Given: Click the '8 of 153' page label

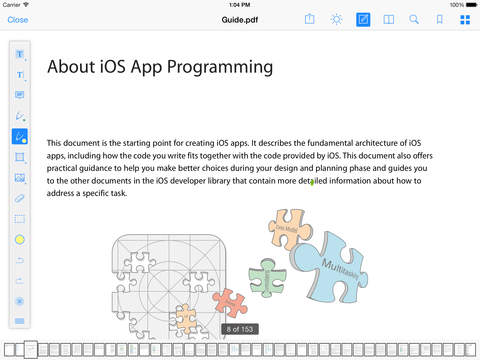Looking at the screenshot, I should pos(240,329).
